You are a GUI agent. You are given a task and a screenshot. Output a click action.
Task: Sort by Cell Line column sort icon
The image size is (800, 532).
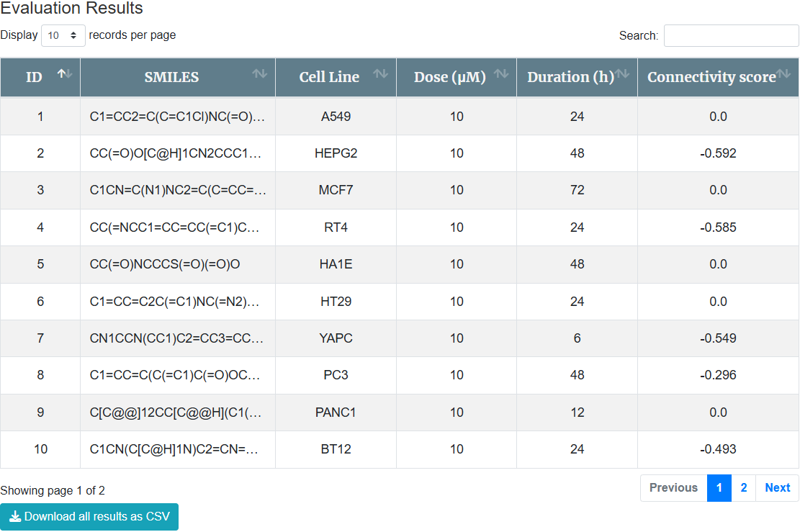tap(381, 74)
